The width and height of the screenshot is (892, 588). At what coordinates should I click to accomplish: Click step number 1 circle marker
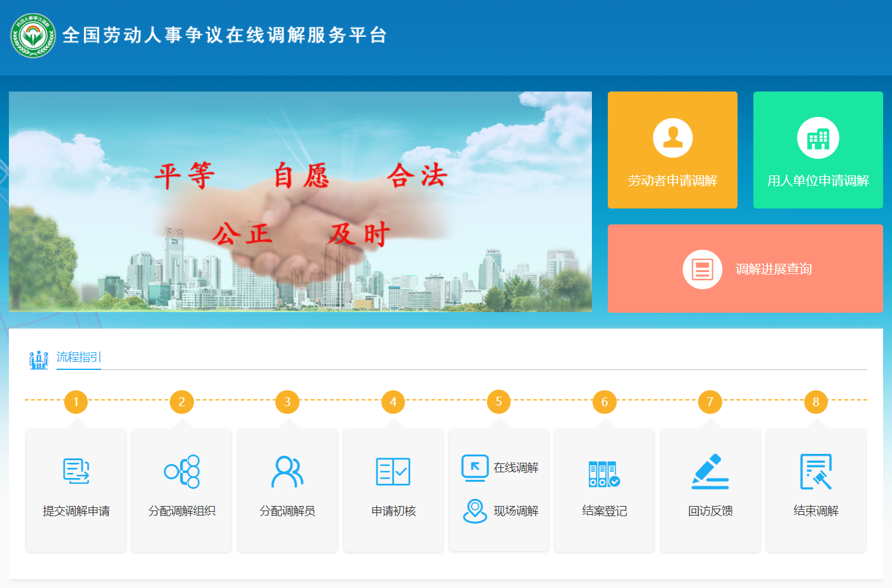76,402
